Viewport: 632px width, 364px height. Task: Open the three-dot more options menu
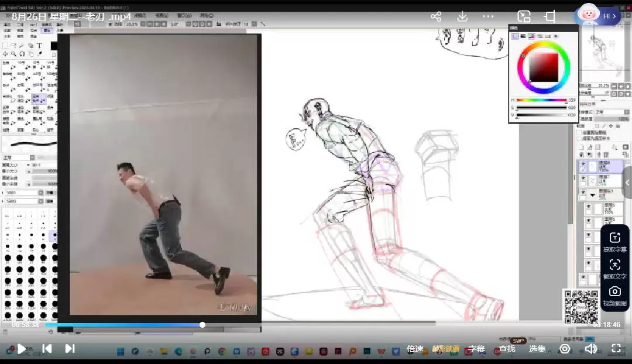pos(489,16)
